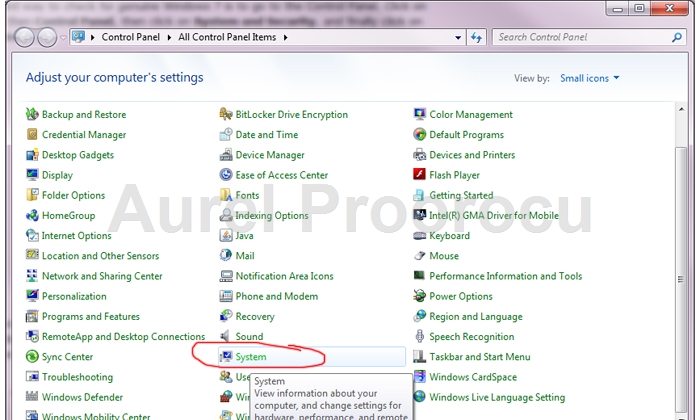Image resolution: width=700 pixels, height=420 pixels.
Task: Open Performance Information and Tools link
Action: [506, 276]
